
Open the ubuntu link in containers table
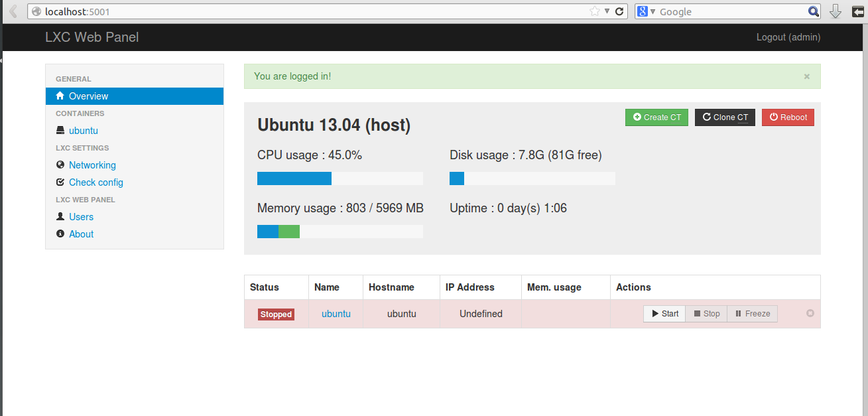coord(336,314)
